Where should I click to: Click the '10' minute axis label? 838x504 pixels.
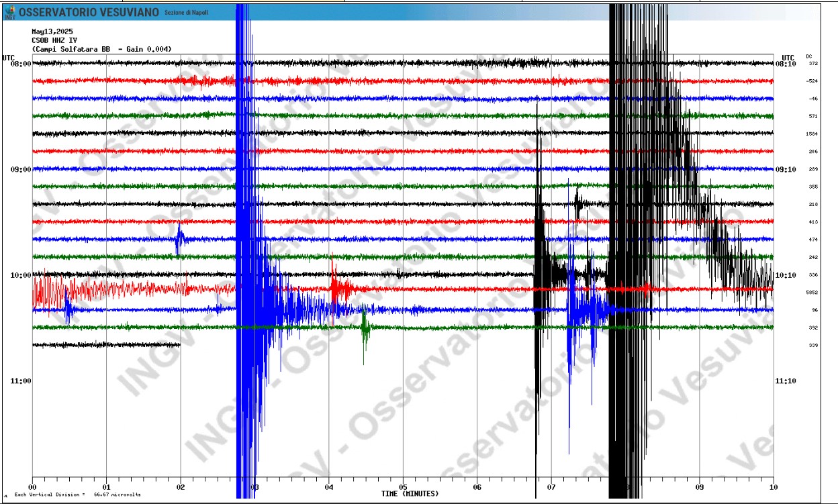773,487
